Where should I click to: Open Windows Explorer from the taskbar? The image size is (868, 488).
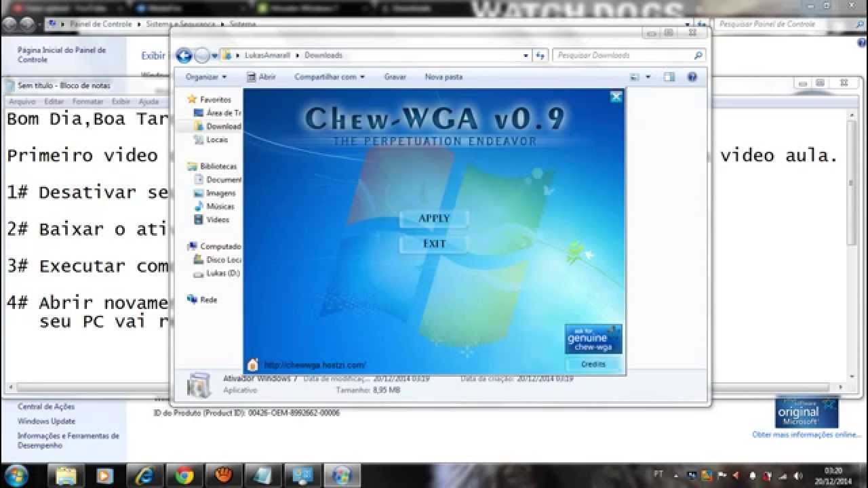coord(66,475)
